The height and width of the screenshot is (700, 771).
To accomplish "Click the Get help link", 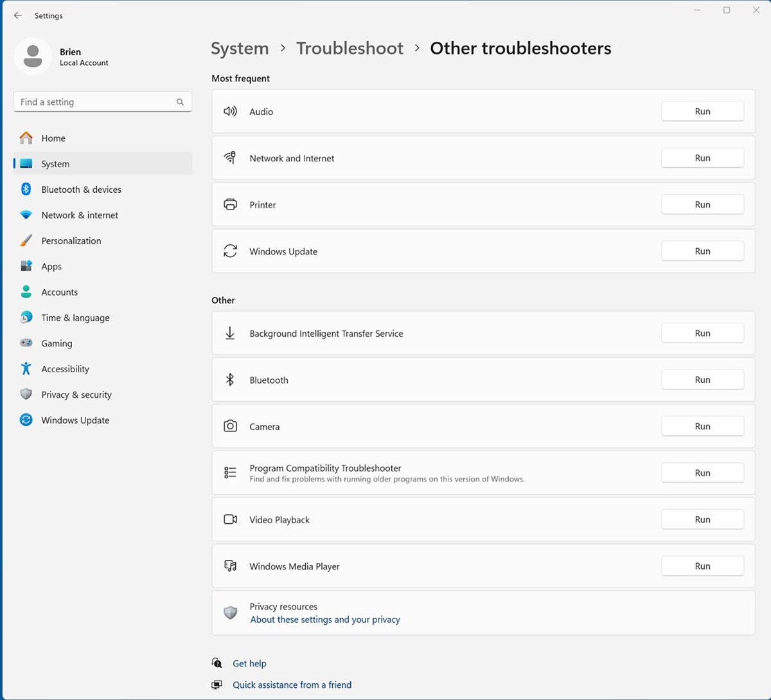I will pyautogui.click(x=249, y=663).
